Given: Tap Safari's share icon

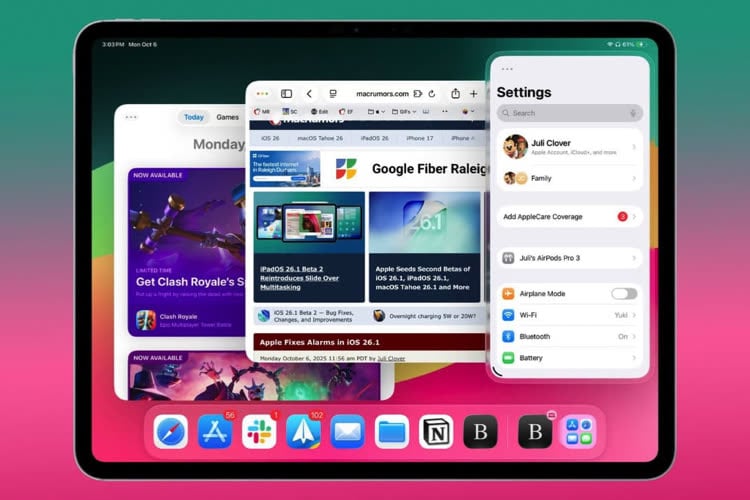Looking at the screenshot, I should pyautogui.click(x=455, y=93).
